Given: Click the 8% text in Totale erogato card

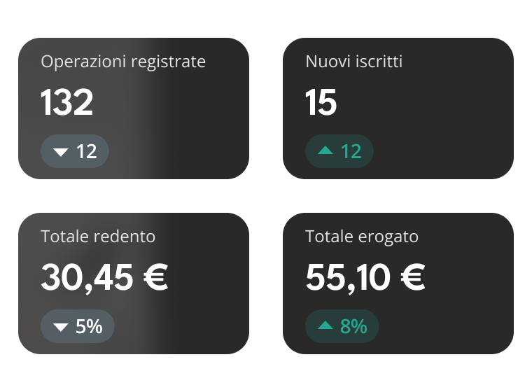Looking at the screenshot, I should pos(353,326).
